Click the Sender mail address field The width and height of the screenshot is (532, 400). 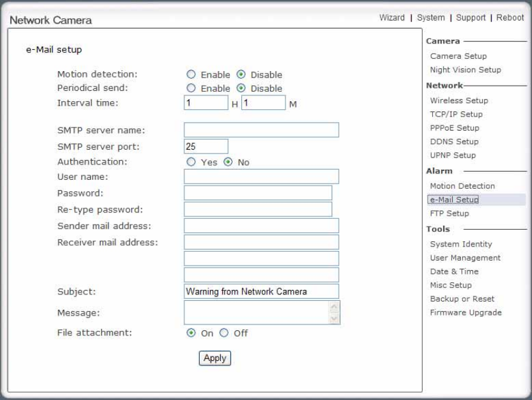pyautogui.click(x=261, y=226)
